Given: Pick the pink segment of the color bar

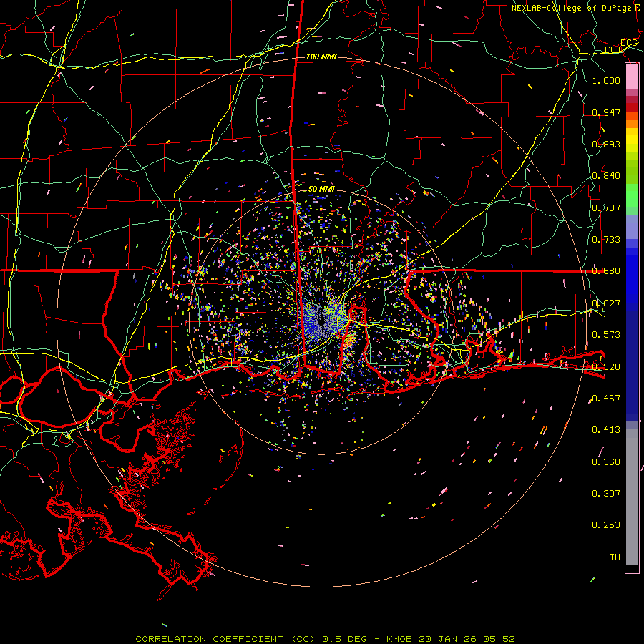Looking at the screenshot, I should [x=632, y=76].
